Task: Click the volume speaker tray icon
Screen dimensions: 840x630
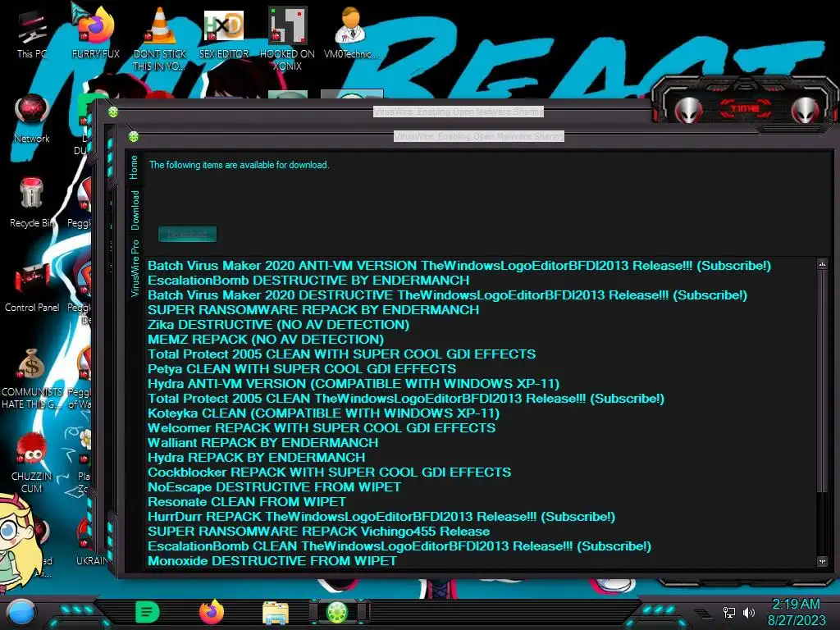Action: [748, 612]
